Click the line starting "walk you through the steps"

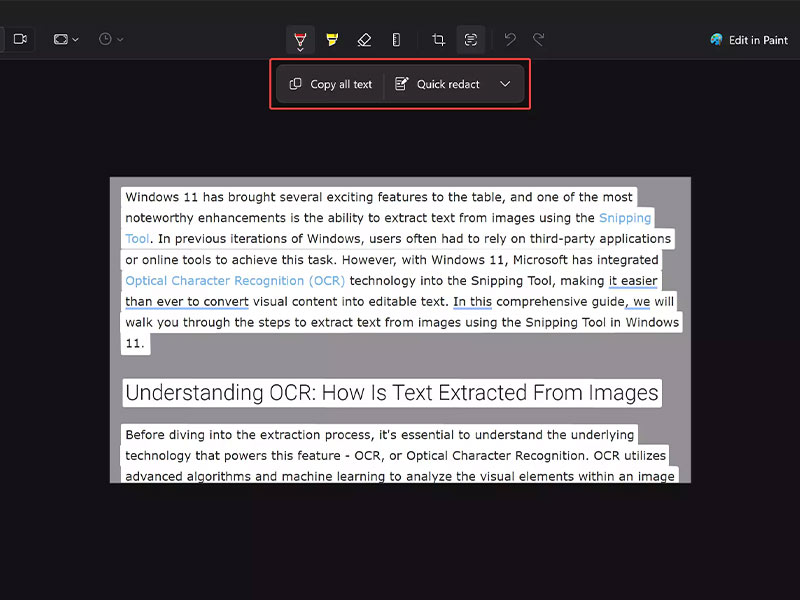point(402,322)
